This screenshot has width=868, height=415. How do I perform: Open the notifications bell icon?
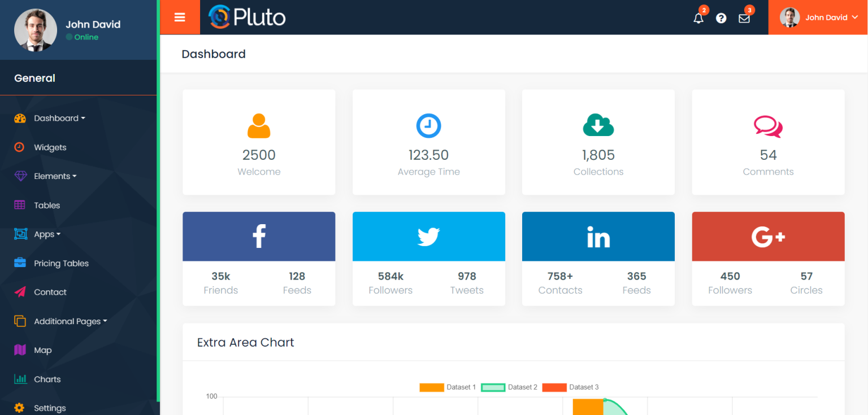[x=698, y=18]
